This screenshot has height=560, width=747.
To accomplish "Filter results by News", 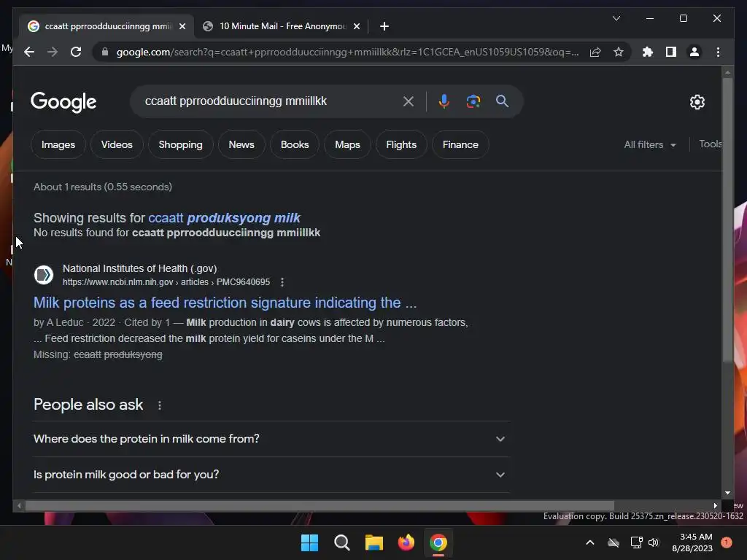I will 241,145.
